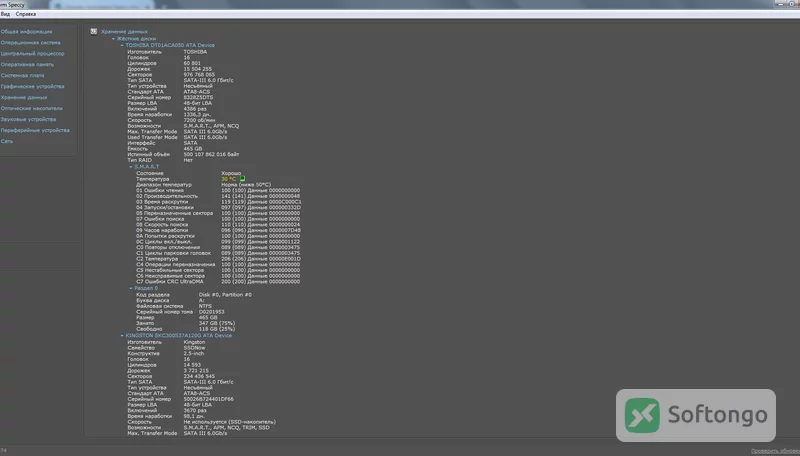The image size is (800, 456).
Task: Select the row 01 Ошибки чтения
Action: tap(218, 190)
